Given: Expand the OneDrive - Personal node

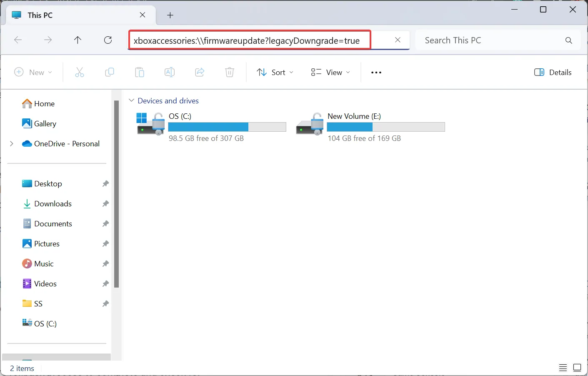Looking at the screenshot, I should pos(12,143).
